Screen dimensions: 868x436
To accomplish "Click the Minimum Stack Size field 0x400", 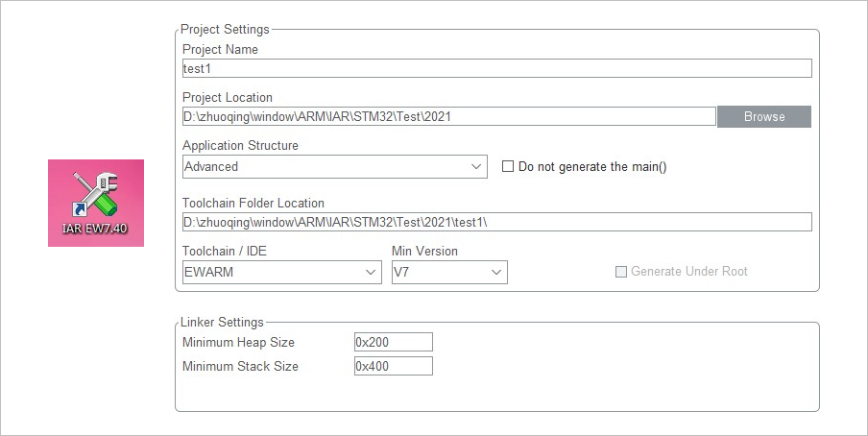I will click(x=393, y=366).
